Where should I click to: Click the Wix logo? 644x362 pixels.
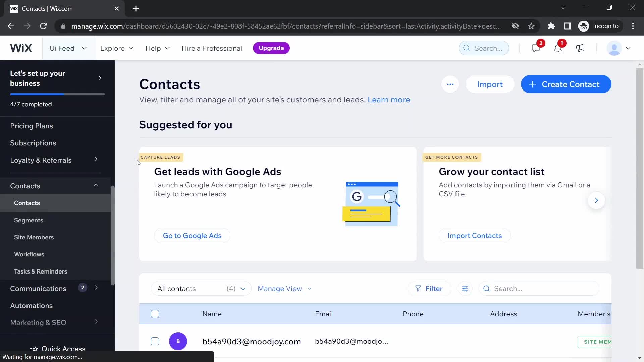click(x=21, y=48)
